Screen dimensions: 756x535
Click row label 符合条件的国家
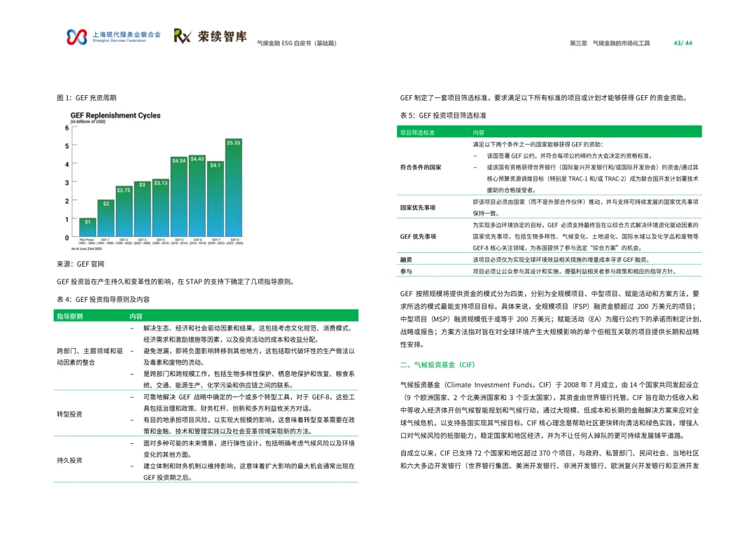tap(421, 167)
